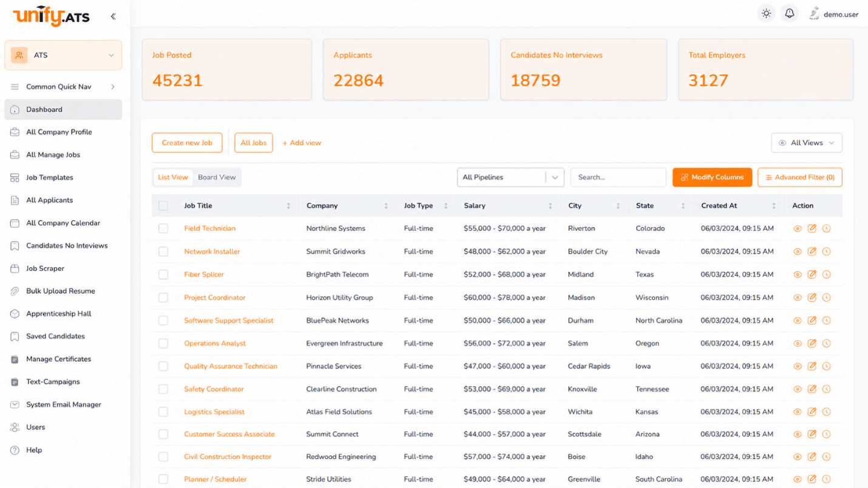The image size is (868, 488).
Task: Edit the Field Technician job
Action: 812,229
